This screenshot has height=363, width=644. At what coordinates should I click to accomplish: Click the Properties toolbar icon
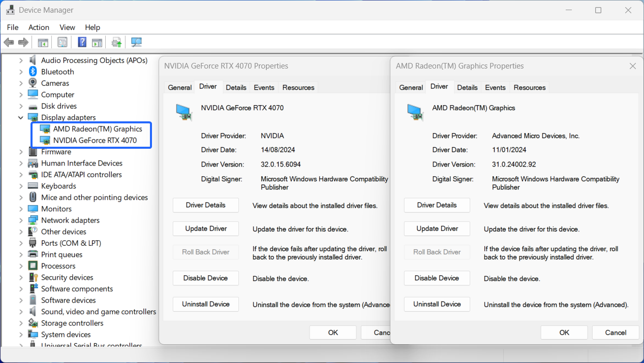coord(63,43)
